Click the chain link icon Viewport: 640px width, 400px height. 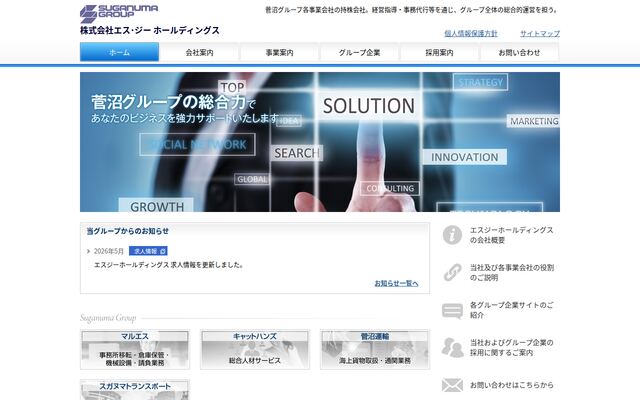tap(452, 273)
